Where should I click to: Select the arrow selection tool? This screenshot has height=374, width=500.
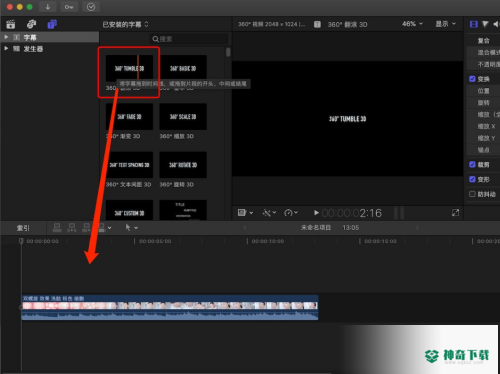click(x=128, y=228)
